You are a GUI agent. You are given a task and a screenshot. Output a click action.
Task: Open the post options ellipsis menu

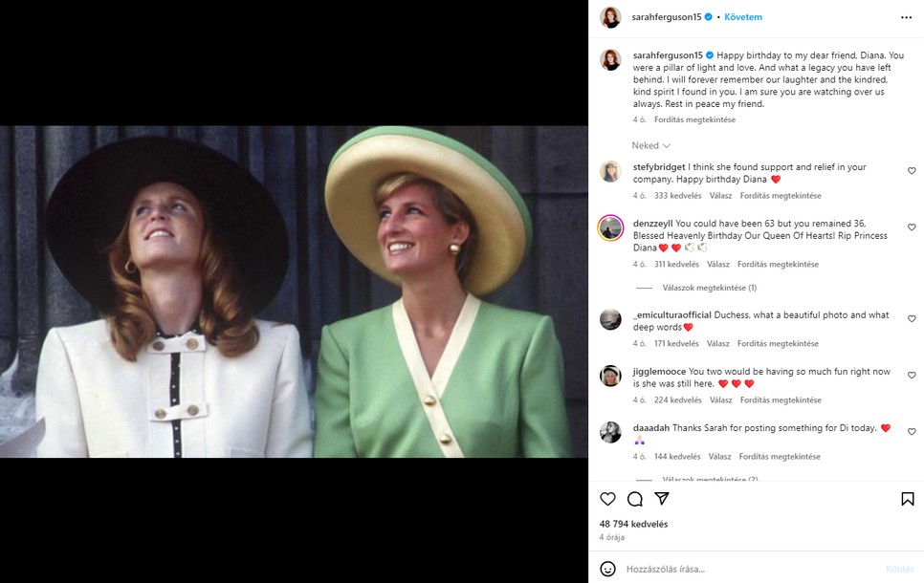[907, 16]
